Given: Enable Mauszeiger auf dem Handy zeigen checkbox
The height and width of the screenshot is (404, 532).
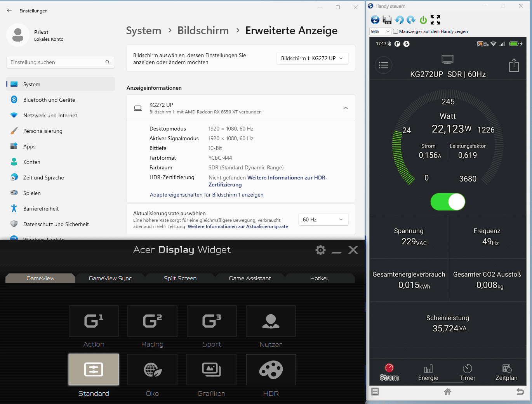Looking at the screenshot, I should [395, 31].
